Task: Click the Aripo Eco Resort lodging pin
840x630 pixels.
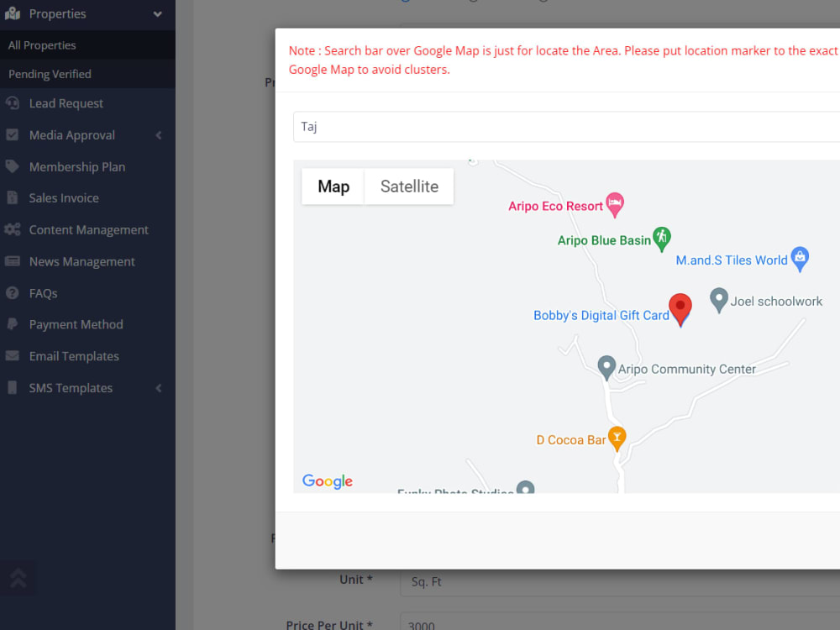Action: click(x=615, y=204)
